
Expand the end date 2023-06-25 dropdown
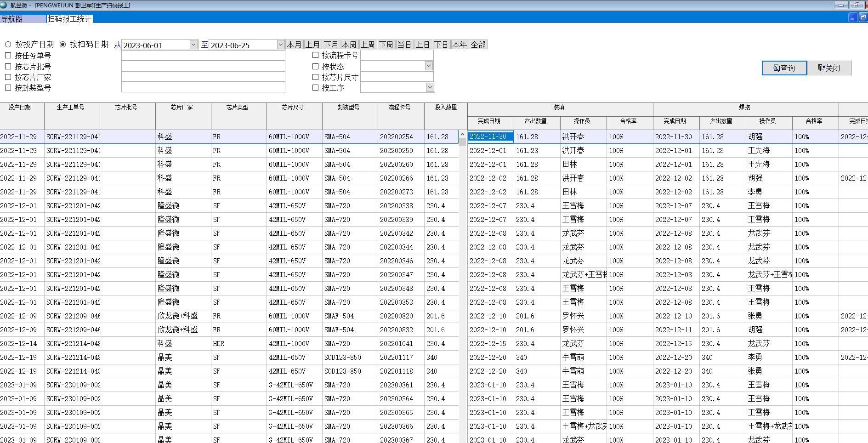click(x=281, y=45)
